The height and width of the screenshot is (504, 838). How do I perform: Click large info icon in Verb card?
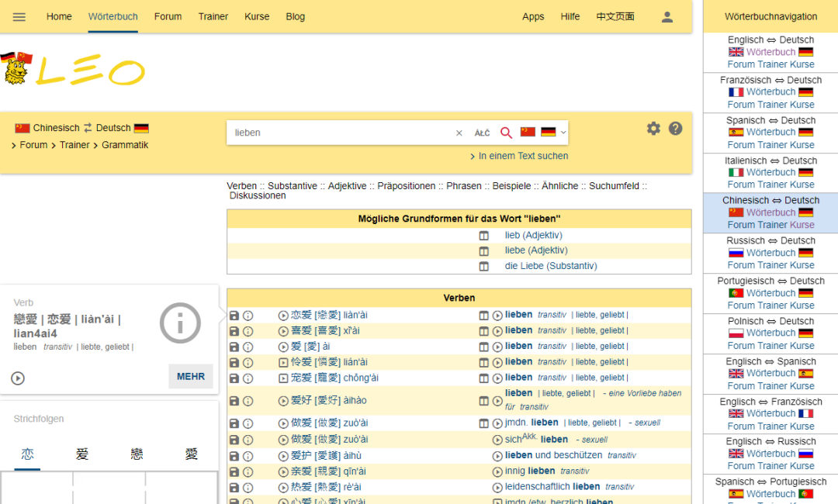point(180,323)
